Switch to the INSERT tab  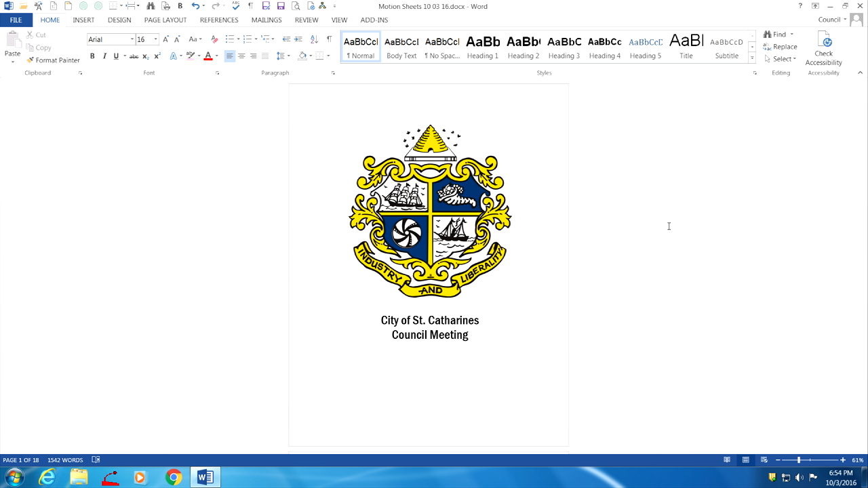pos(83,20)
